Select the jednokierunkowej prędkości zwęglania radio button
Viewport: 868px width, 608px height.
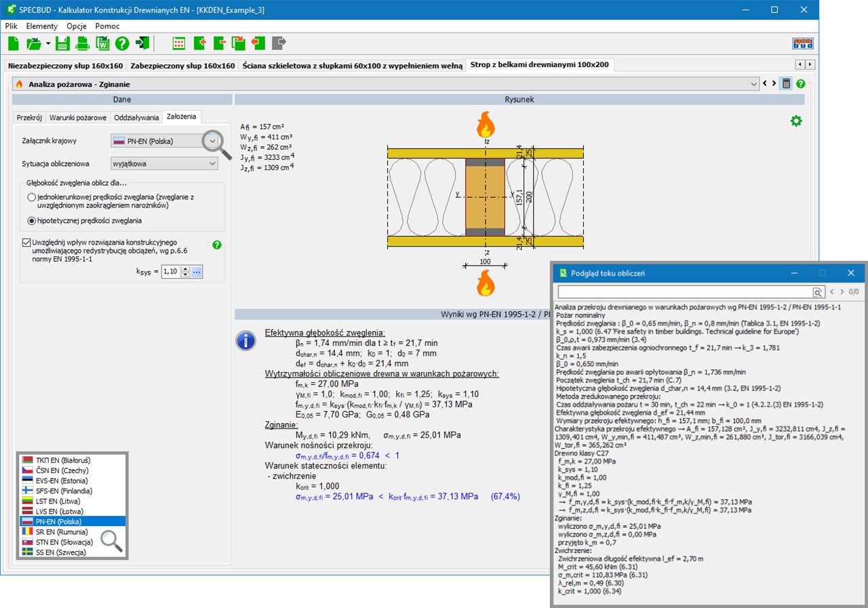point(31,197)
